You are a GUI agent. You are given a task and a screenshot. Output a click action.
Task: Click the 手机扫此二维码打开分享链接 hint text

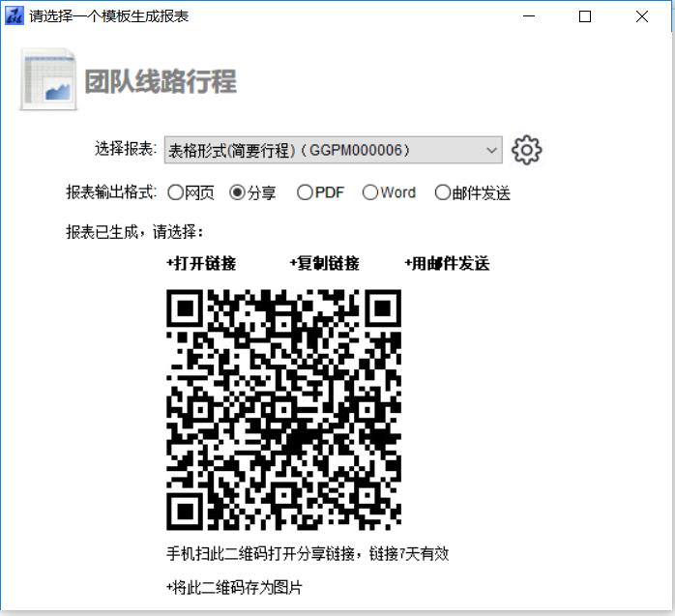click(x=308, y=553)
